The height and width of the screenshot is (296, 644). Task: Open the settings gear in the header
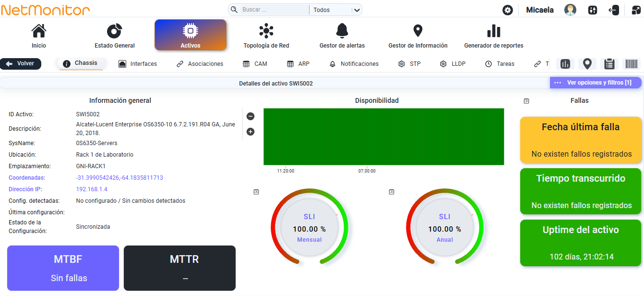507,10
